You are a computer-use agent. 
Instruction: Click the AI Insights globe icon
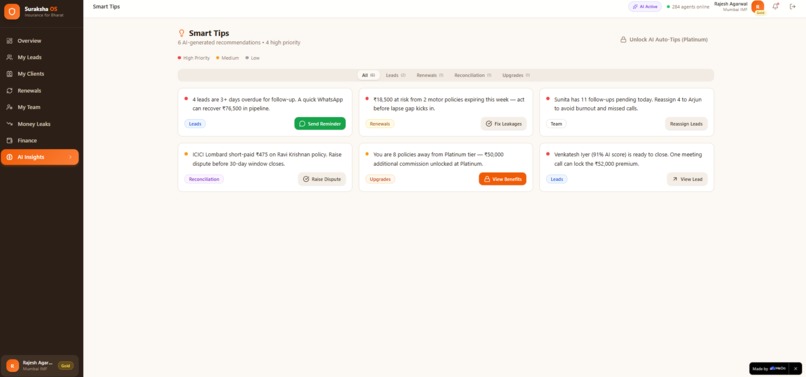click(x=9, y=157)
